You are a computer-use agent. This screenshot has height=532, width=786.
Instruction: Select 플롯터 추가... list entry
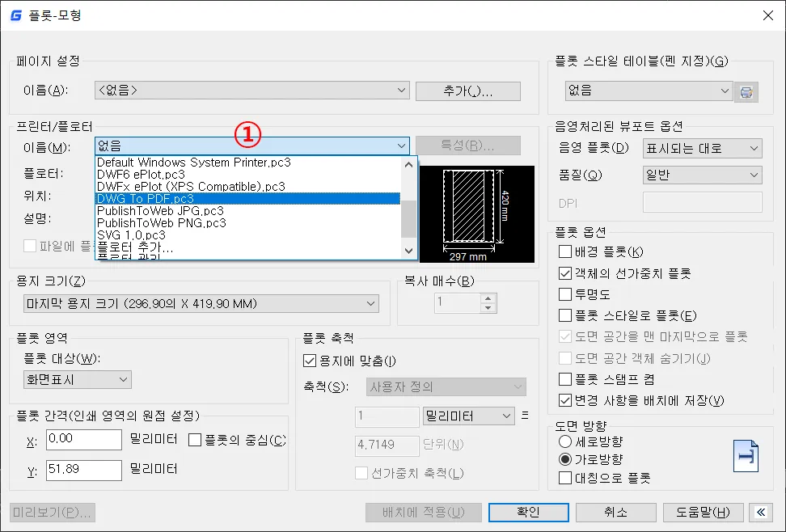(248, 247)
